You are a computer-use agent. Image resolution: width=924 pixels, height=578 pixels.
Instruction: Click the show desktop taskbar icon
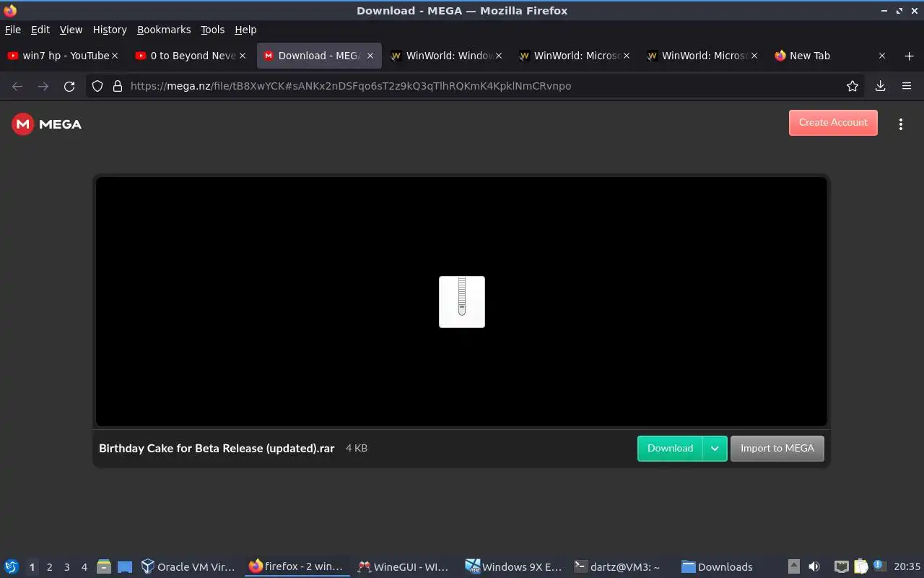point(125,567)
